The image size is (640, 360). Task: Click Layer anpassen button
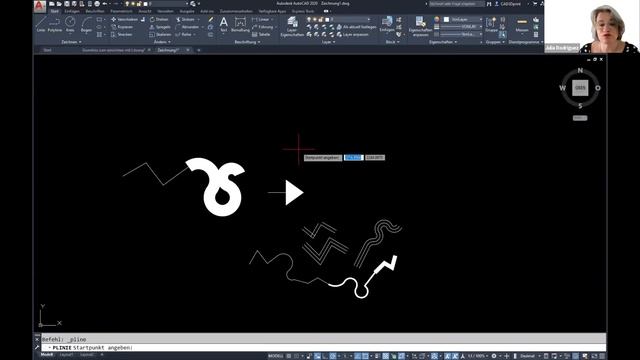click(x=352, y=35)
